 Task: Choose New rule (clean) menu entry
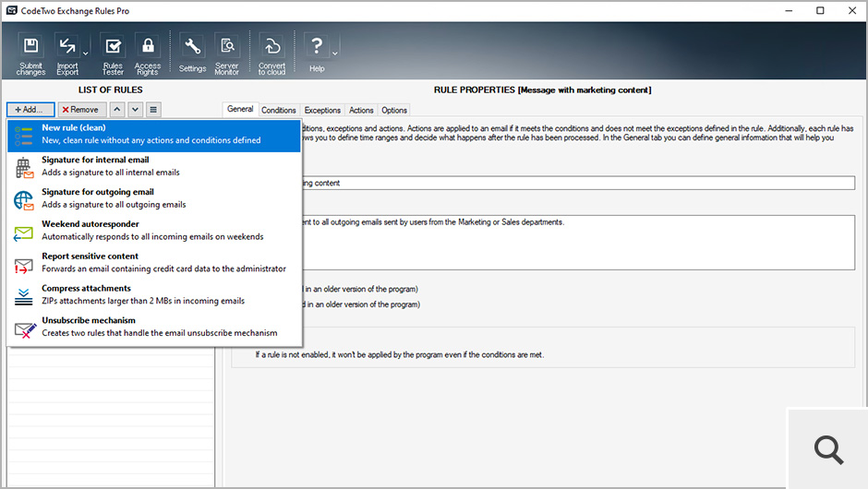point(154,135)
